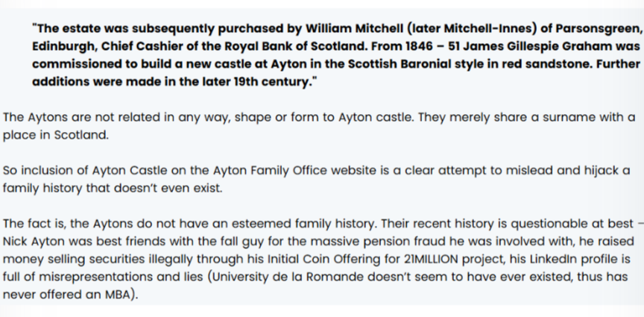
Task: Click the text "place in Scotland."
Action: (x=56, y=135)
